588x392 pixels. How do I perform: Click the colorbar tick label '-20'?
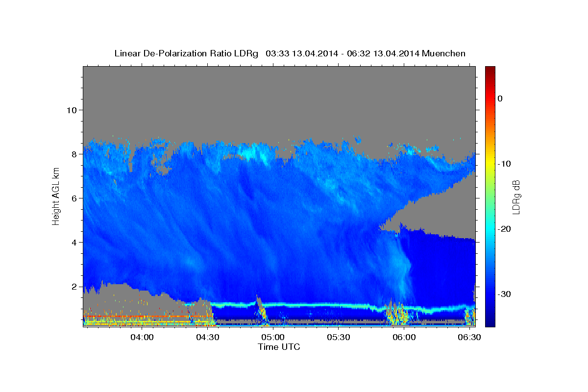tap(505, 229)
